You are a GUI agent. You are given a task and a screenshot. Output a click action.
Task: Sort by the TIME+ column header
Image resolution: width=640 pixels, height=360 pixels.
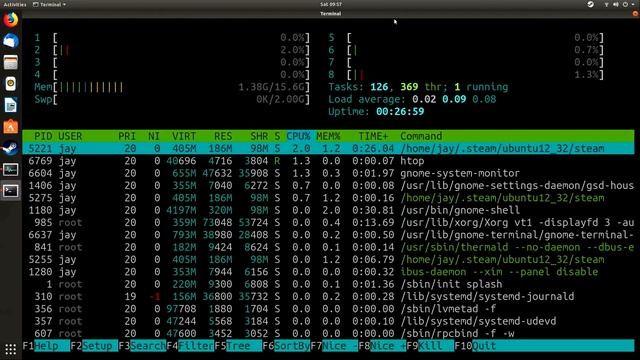pos(373,136)
